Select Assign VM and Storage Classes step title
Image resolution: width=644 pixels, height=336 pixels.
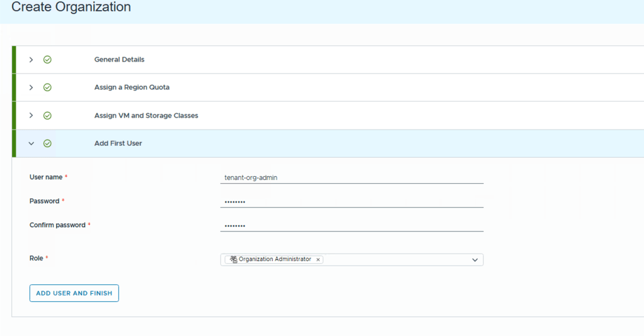click(146, 116)
